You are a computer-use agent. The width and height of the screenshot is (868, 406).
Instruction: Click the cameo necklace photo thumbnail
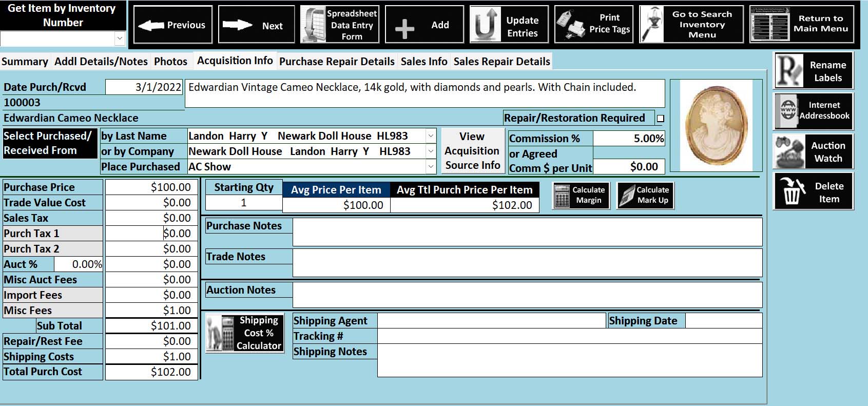click(x=716, y=125)
